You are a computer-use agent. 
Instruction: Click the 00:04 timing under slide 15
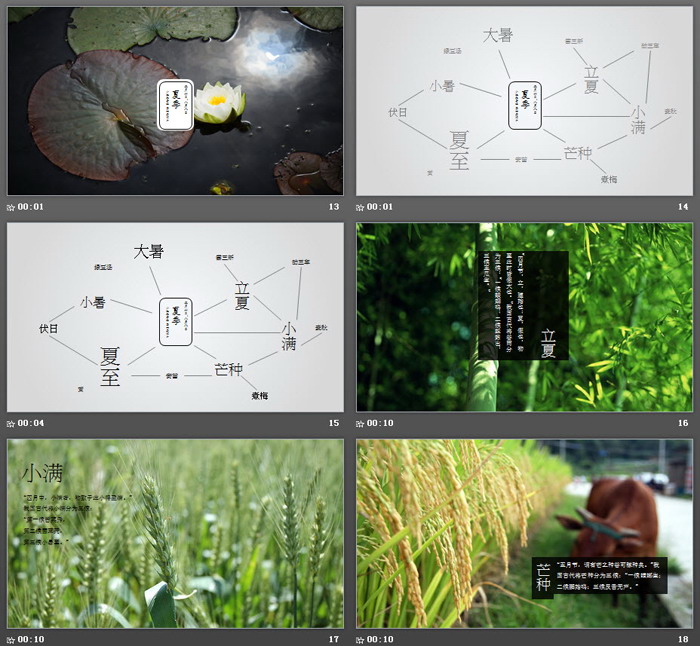click(x=31, y=423)
